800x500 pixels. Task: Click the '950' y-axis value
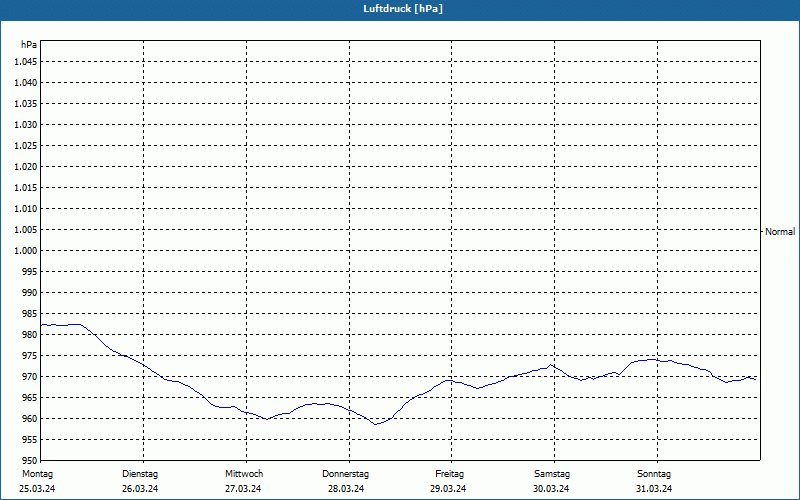(30, 460)
